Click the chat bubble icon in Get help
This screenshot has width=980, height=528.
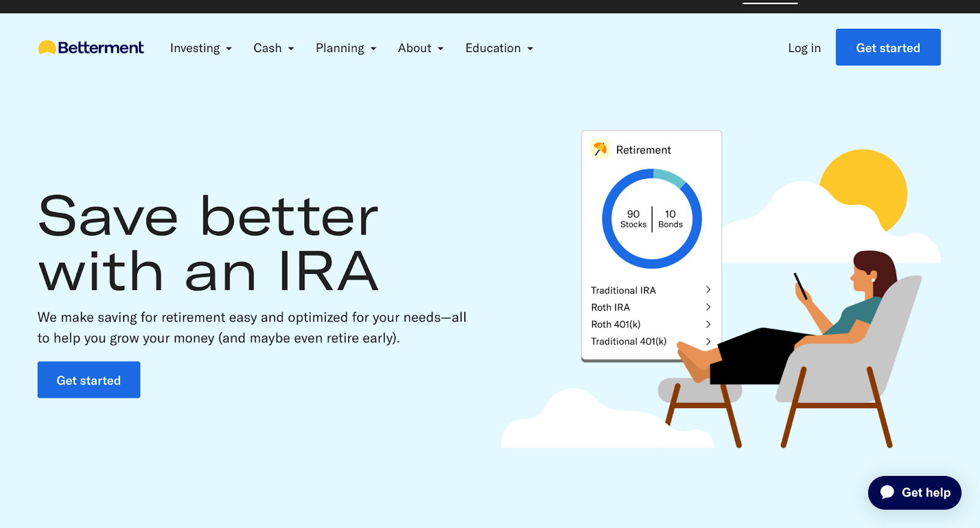pos(888,492)
